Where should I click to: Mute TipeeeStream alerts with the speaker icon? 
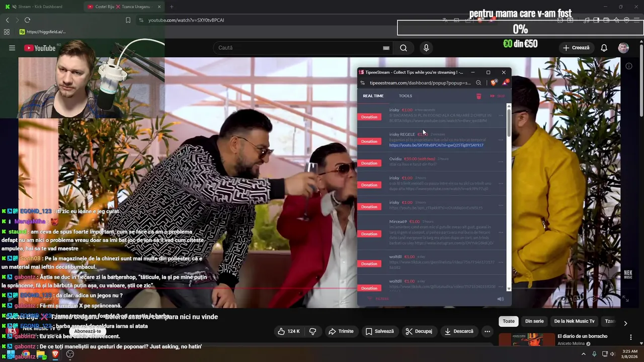click(x=500, y=299)
